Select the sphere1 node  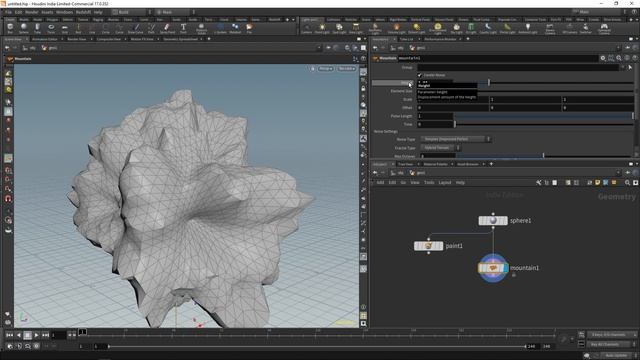coord(493,220)
